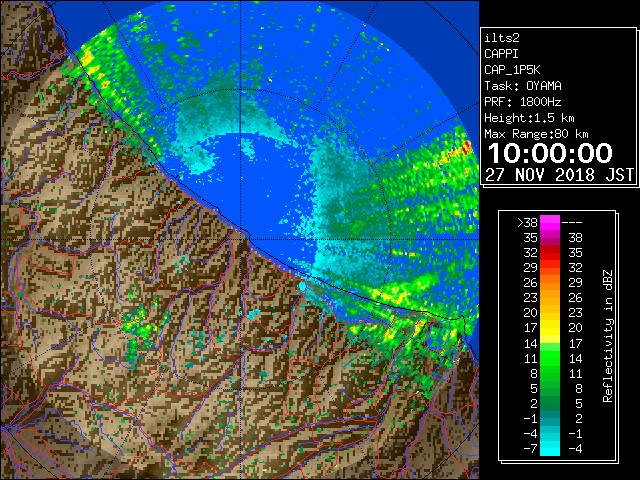
Task: Click the "Max Range:80 km" text
Action: point(536,134)
